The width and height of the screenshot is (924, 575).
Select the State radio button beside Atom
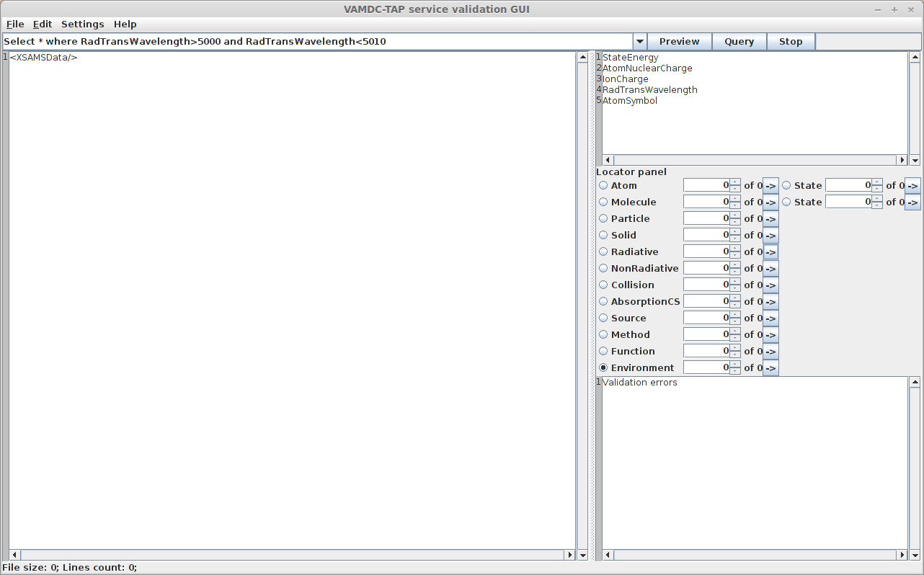pos(786,185)
